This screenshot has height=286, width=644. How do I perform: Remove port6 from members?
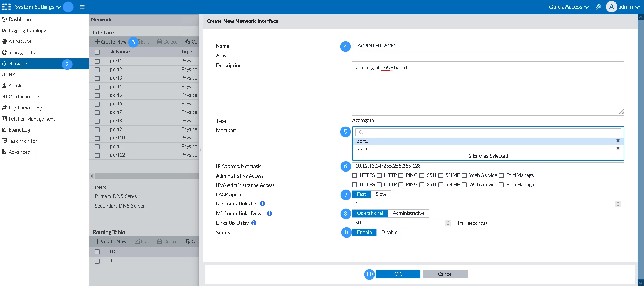[618, 148]
